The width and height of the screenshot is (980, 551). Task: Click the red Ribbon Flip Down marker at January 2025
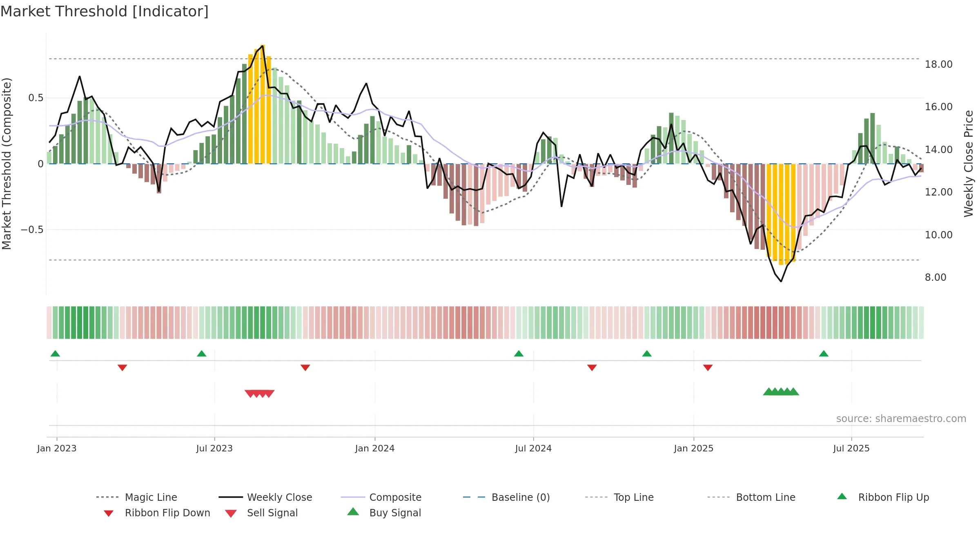708,368
